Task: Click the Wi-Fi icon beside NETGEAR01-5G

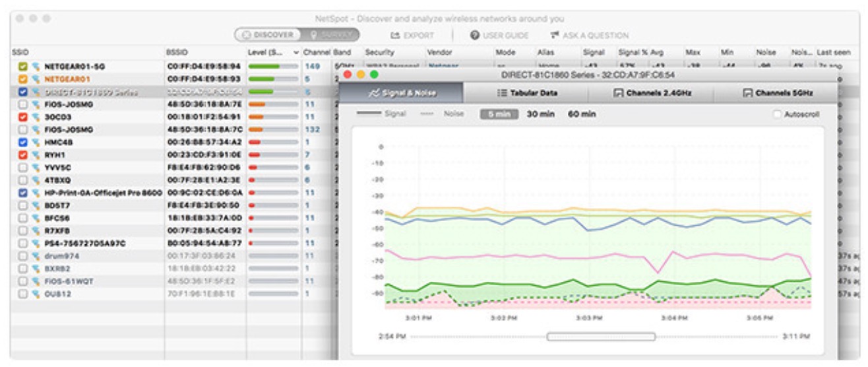Action: pos(35,67)
